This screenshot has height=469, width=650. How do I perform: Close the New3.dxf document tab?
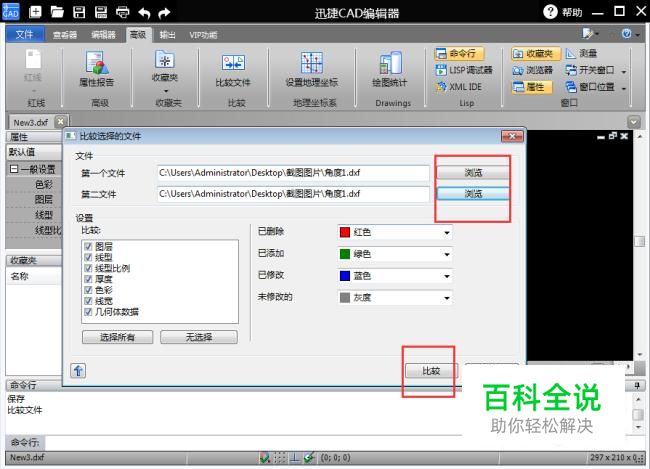click(61, 122)
